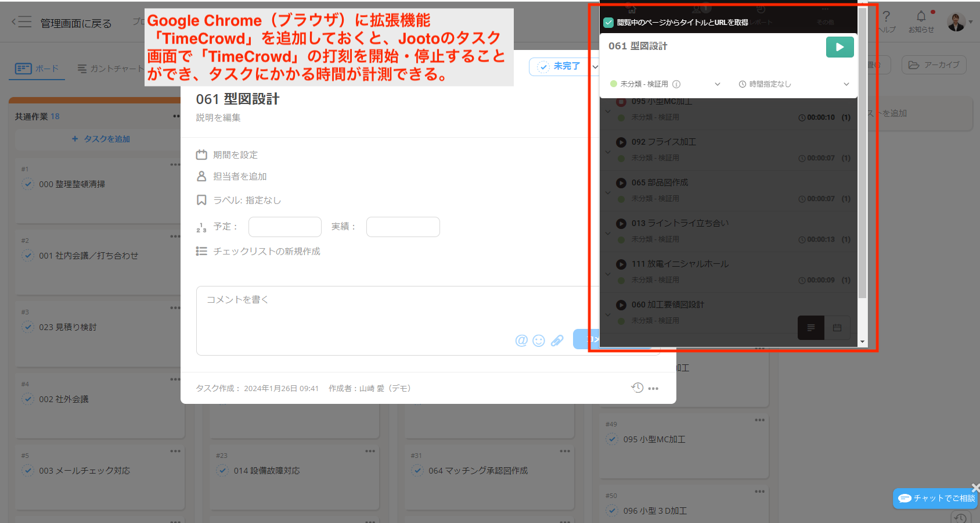Open more menu on 014 設備故障対応 card
Viewport: 980px width, 523px height.
click(x=370, y=451)
